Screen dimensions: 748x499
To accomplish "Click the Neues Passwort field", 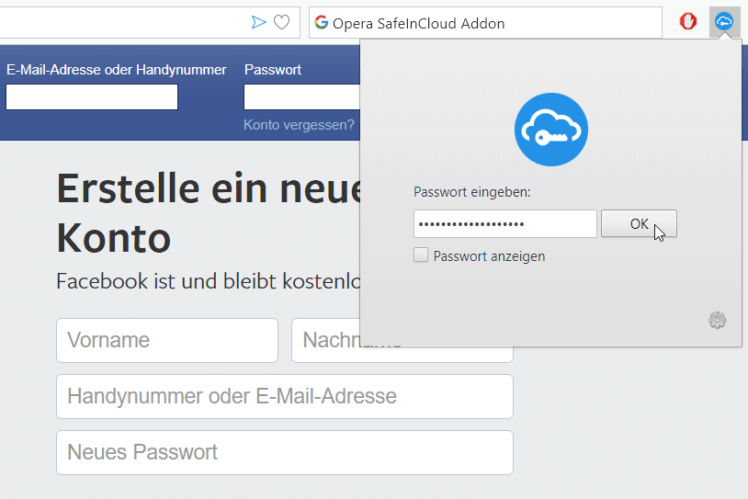I will (285, 452).
